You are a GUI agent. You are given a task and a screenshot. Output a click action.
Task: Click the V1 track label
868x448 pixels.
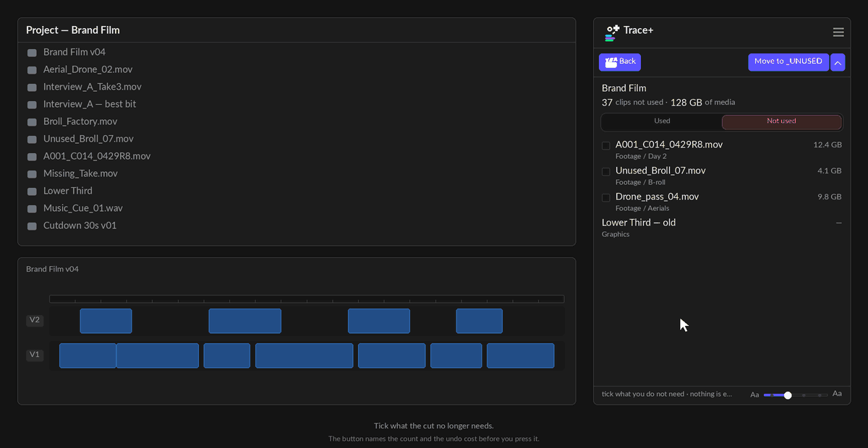(35, 355)
